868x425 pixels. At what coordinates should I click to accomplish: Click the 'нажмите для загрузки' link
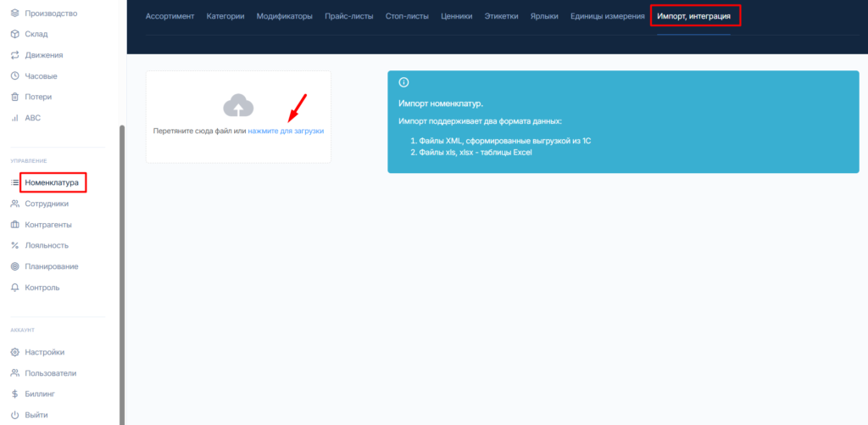(x=286, y=131)
